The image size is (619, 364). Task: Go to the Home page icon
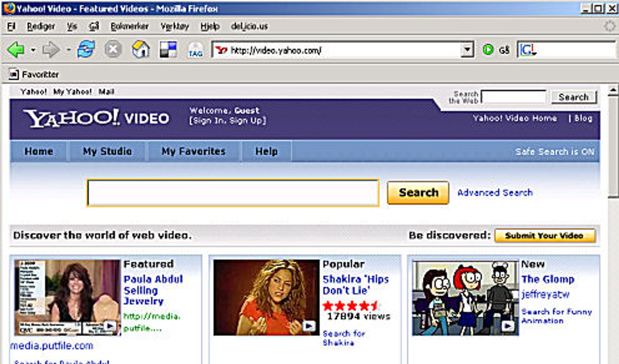click(x=141, y=49)
